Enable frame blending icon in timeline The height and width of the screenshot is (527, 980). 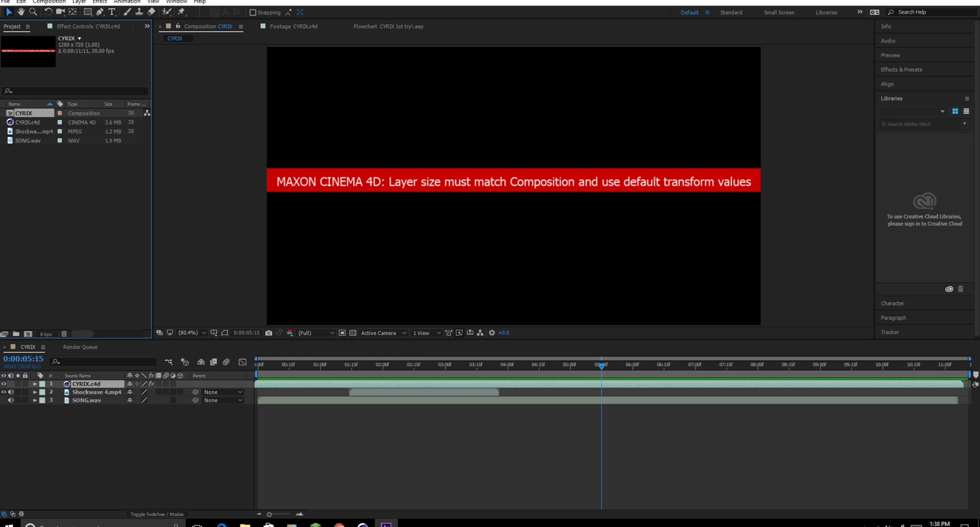point(213,362)
